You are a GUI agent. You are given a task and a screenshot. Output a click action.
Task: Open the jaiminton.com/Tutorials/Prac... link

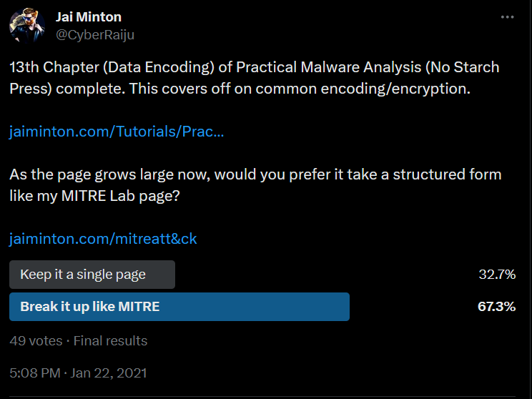(x=117, y=132)
